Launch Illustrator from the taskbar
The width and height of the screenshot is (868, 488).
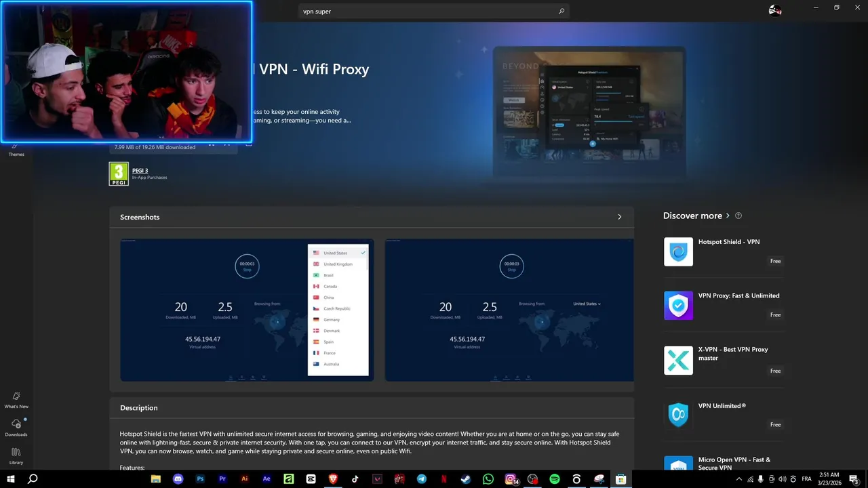245,479
